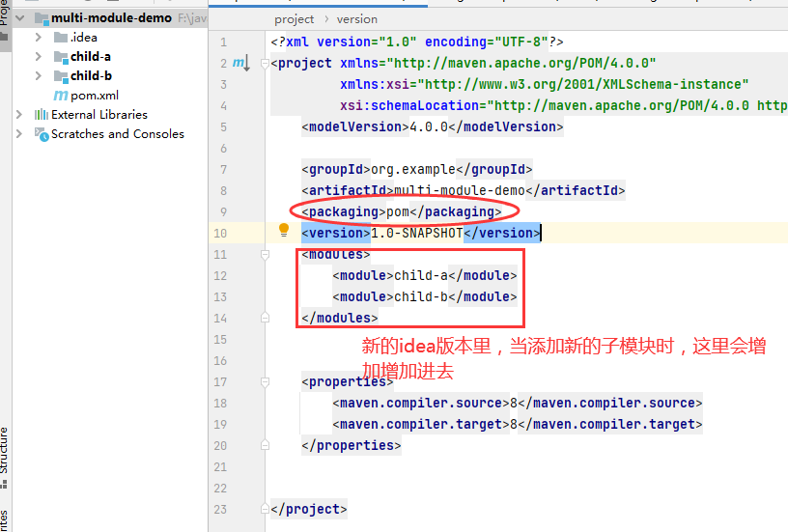Expand the Scratches and Consoles arrow

tap(19, 133)
